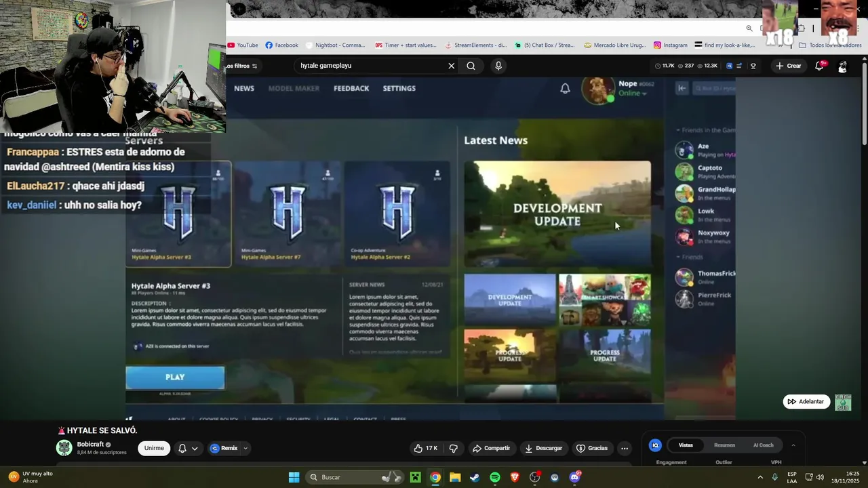868x488 pixels.
Task: Select friend Captoto in friends list
Action: coord(705,171)
